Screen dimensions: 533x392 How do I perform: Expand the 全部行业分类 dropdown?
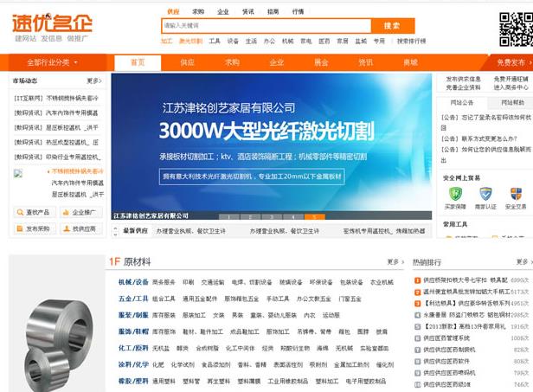click(x=52, y=62)
